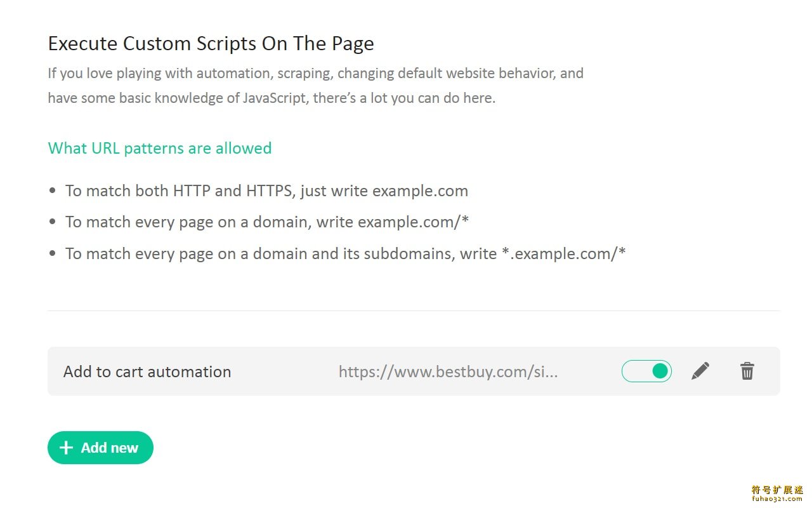Click the description paragraph about JavaScript automation
Image resolution: width=812 pixels, height=508 pixels.
point(316,86)
